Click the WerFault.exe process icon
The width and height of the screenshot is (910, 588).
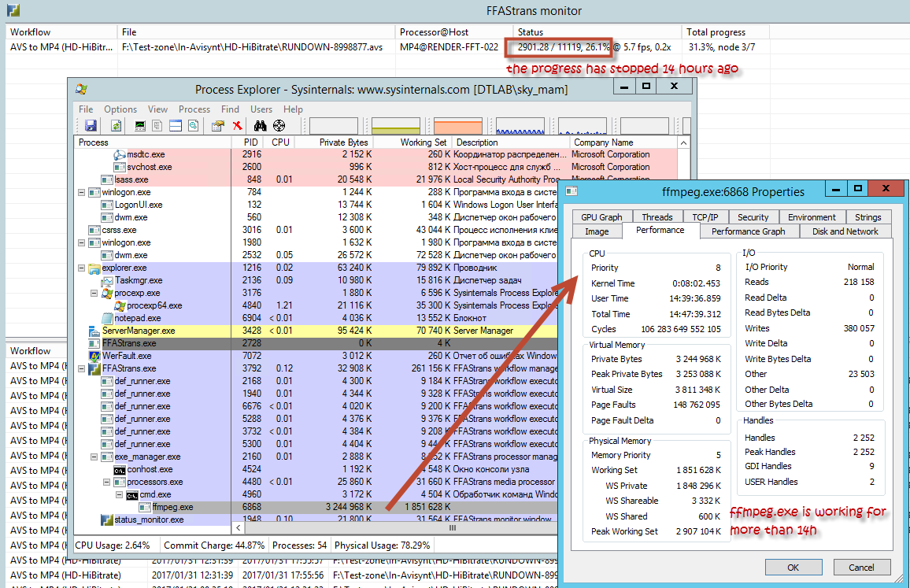coord(94,356)
